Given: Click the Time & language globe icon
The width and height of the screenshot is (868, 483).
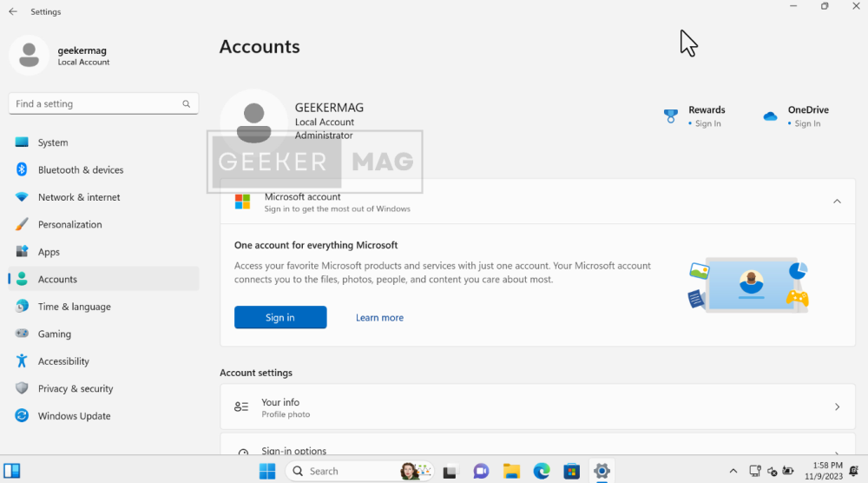Looking at the screenshot, I should 22,307.
